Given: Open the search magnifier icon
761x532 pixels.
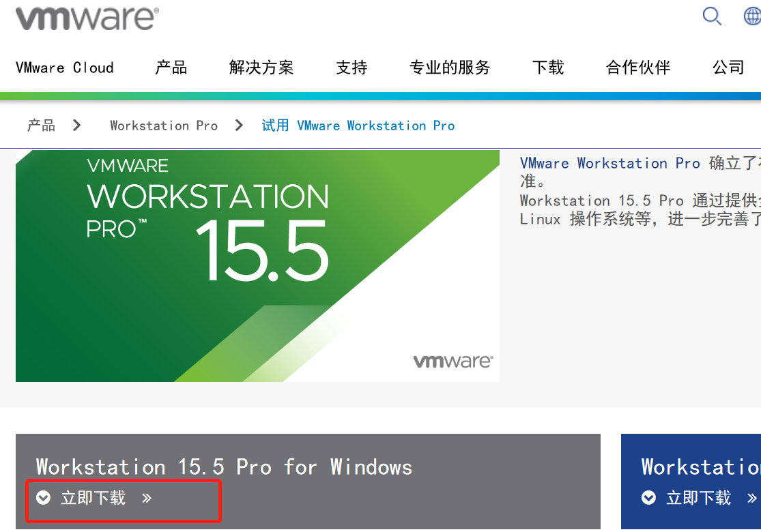Looking at the screenshot, I should (712, 16).
